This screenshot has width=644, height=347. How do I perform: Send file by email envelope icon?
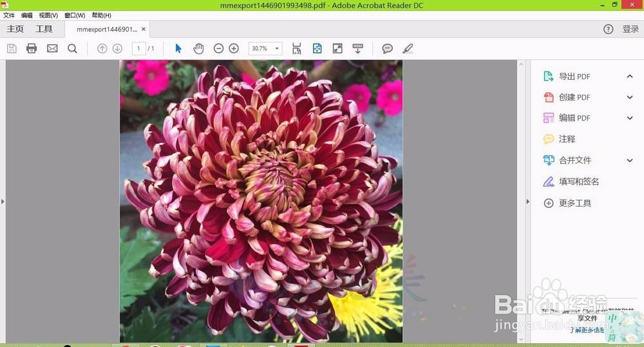pyautogui.click(x=52, y=48)
